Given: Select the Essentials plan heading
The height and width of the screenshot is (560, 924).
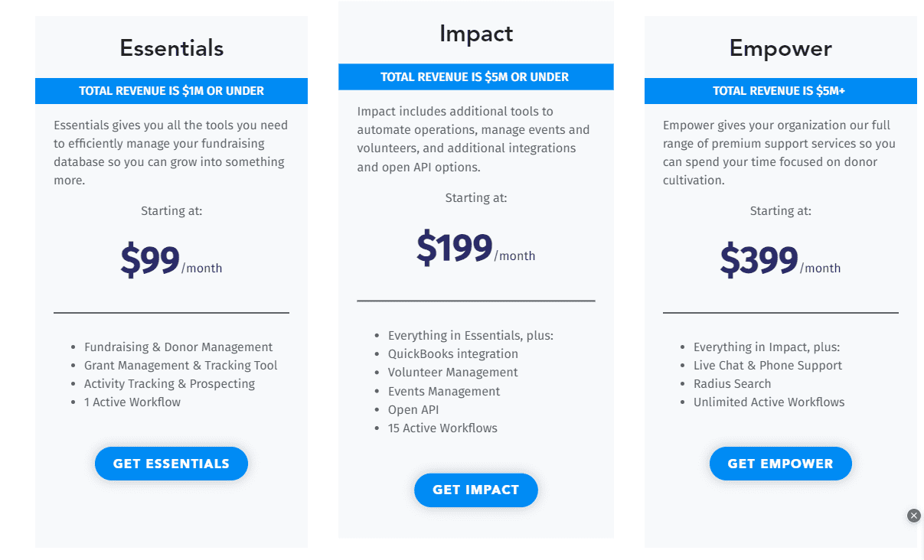Looking at the screenshot, I should click(171, 47).
